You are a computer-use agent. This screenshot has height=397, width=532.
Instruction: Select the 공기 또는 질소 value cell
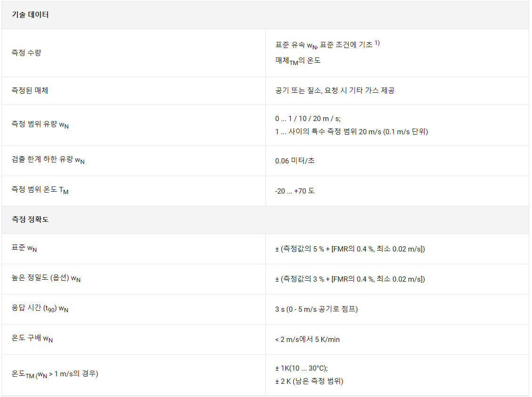point(335,90)
